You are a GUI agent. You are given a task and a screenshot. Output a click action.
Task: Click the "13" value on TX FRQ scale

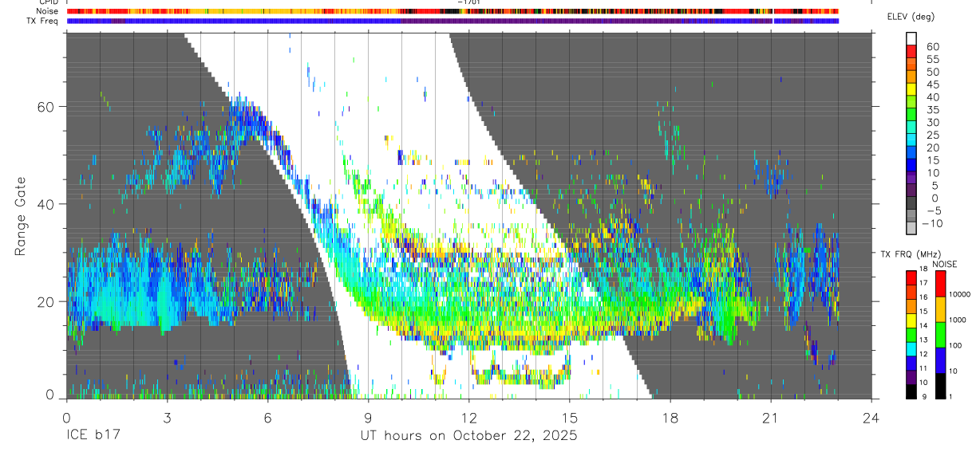point(925,340)
